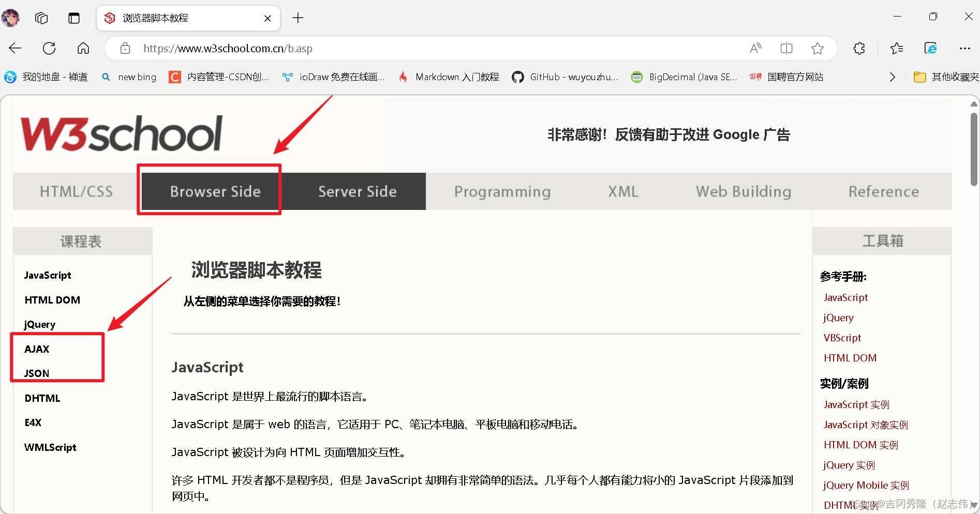Open split screen icon
This screenshot has width=980, height=514.
tap(786, 49)
